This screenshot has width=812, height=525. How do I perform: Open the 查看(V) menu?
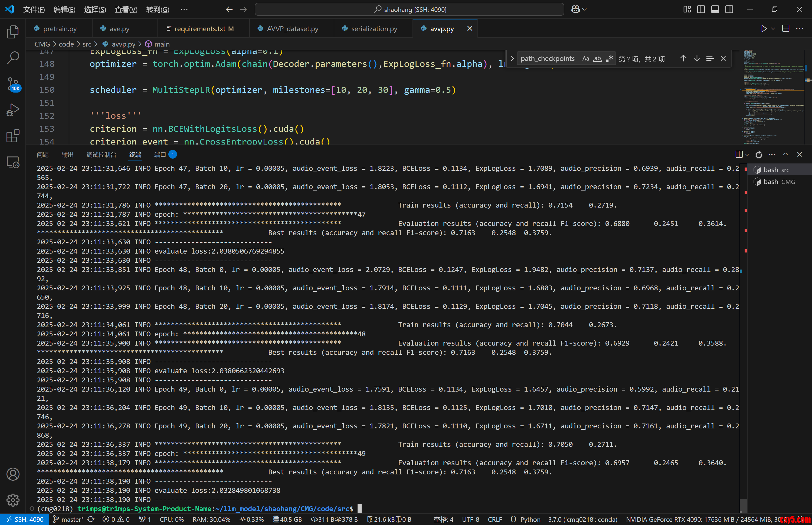point(126,9)
